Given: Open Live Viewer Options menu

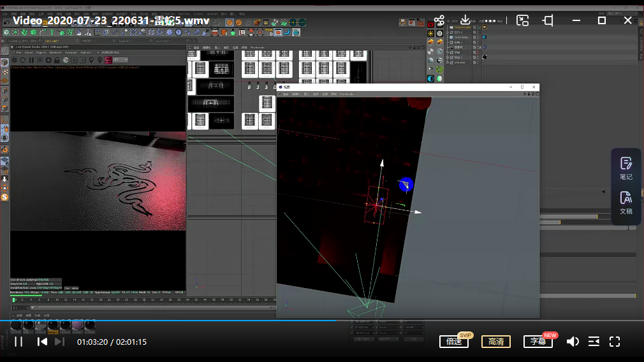Looking at the screenshot, I should coord(86,52).
